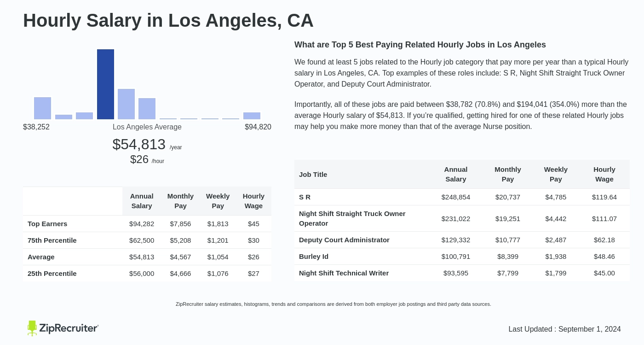This screenshot has width=644, height=345.
Task: Click the $56,000 annual salary cell
Action: pyautogui.click(x=142, y=274)
